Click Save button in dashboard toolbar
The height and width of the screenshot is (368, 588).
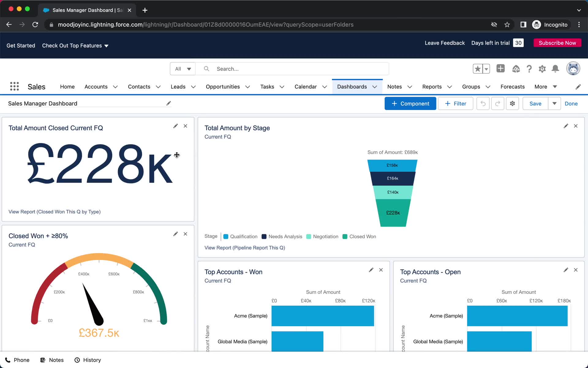coord(536,103)
